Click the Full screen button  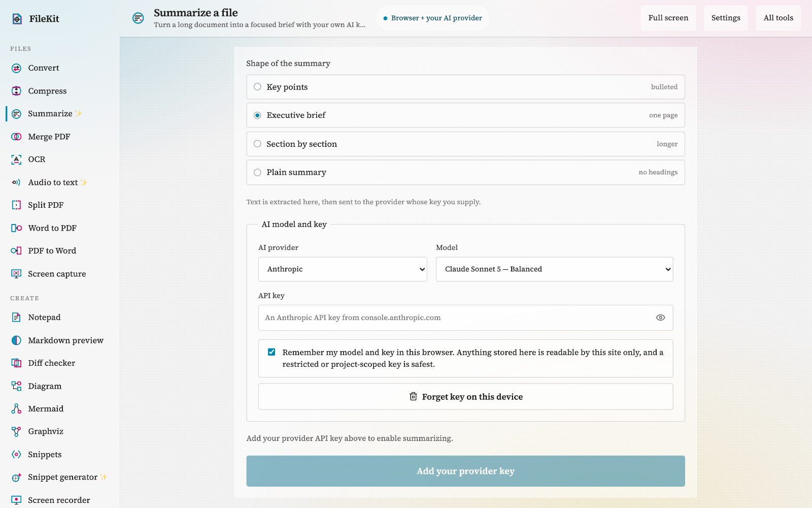[668, 18]
